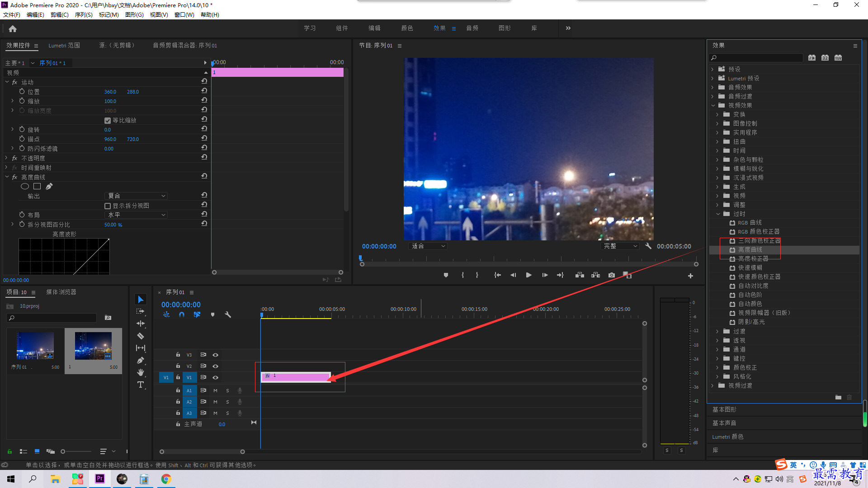
Task: Toggle V1 track output eye
Action: coord(216,377)
